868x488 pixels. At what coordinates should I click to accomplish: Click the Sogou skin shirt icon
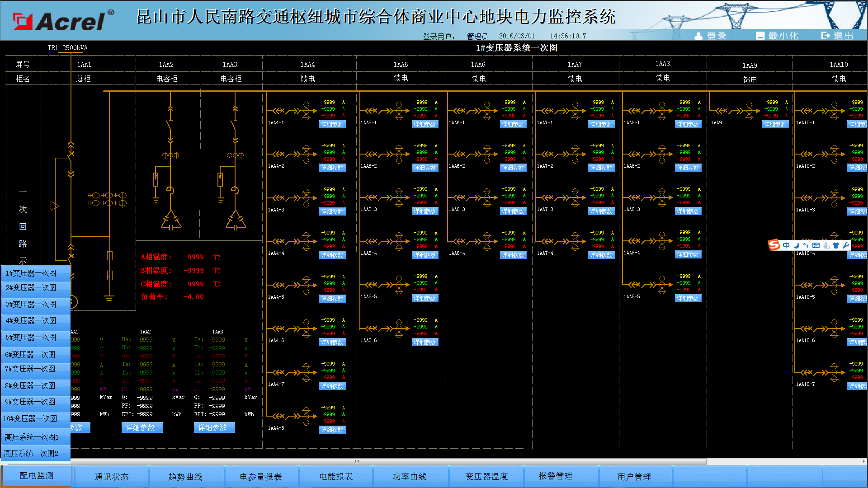835,245
